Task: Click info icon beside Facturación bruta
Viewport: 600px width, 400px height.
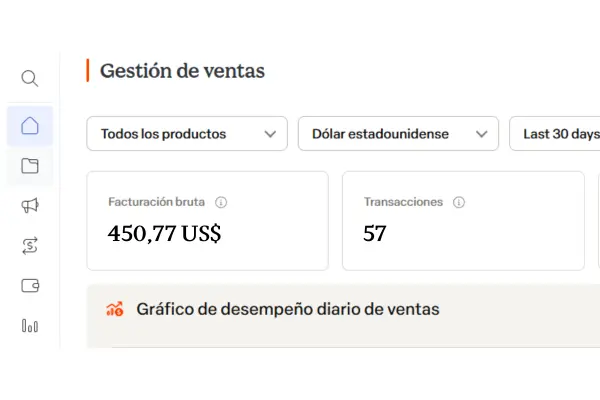Action: pos(221,202)
